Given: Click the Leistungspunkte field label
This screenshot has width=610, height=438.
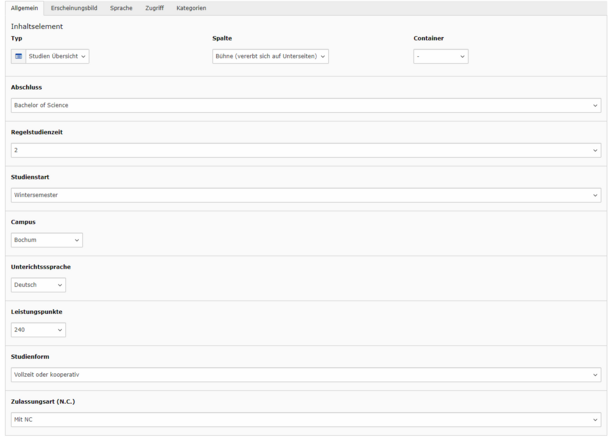Looking at the screenshot, I should pos(37,312).
